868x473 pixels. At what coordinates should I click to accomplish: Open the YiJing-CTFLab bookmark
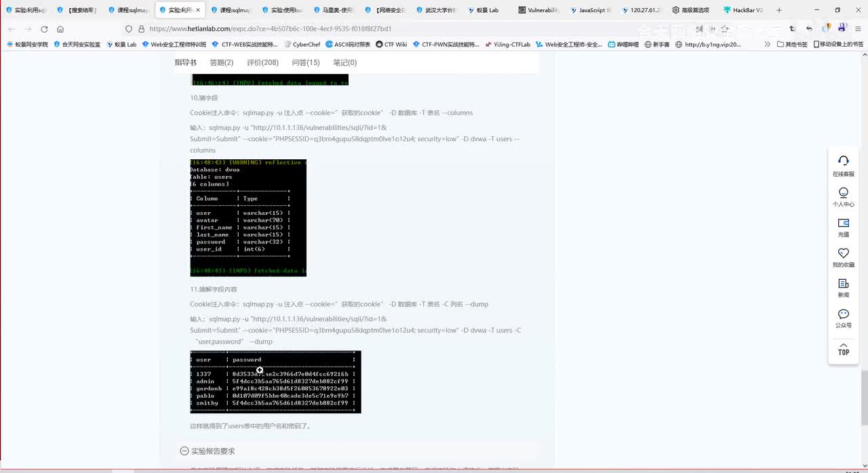[x=507, y=44]
